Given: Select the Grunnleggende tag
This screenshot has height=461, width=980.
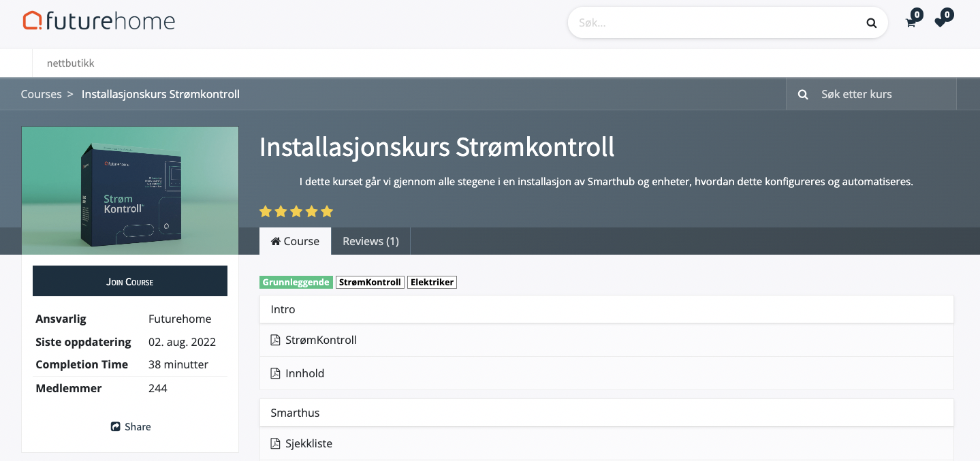Looking at the screenshot, I should (296, 282).
